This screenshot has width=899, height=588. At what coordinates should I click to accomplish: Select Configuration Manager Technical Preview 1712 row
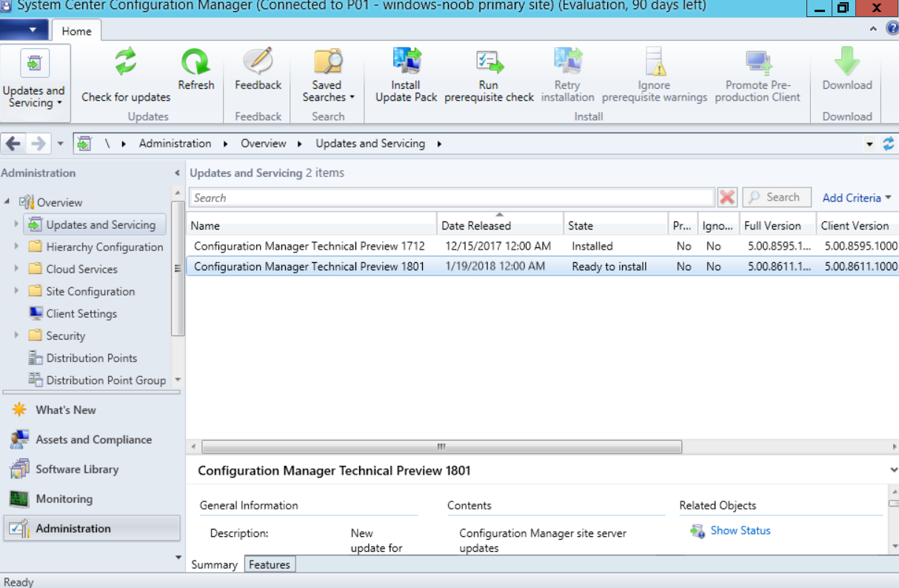click(x=542, y=246)
